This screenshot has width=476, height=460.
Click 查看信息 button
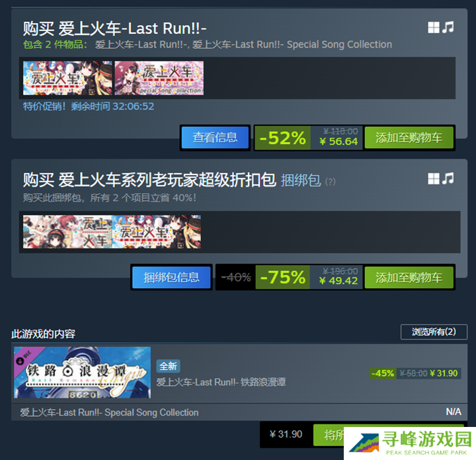tap(215, 137)
